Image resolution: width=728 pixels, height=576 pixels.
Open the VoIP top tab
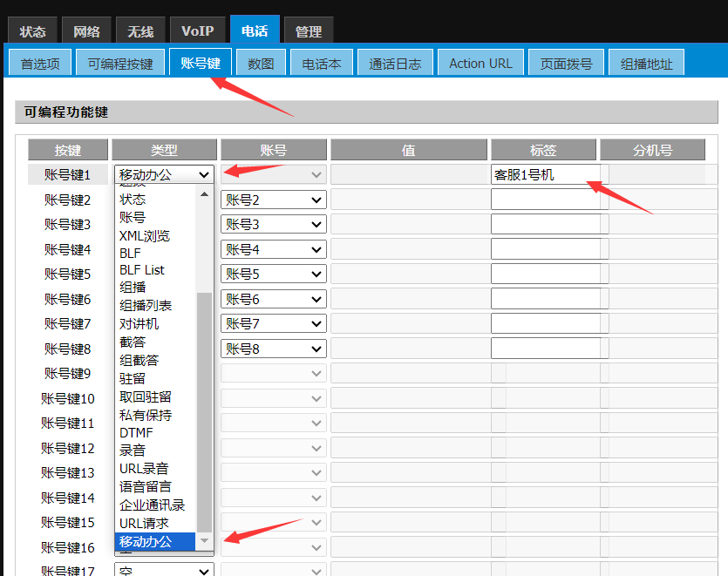tap(197, 31)
